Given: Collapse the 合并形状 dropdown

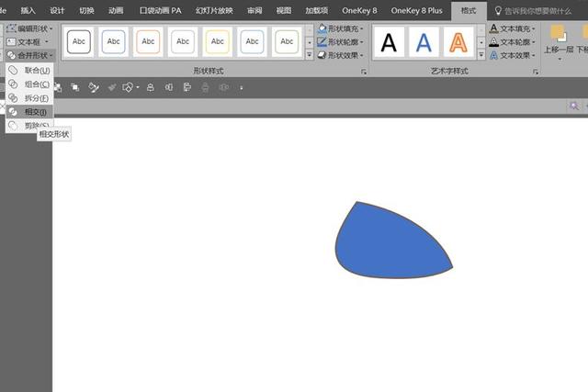Looking at the screenshot, I should tap(30, 55).
